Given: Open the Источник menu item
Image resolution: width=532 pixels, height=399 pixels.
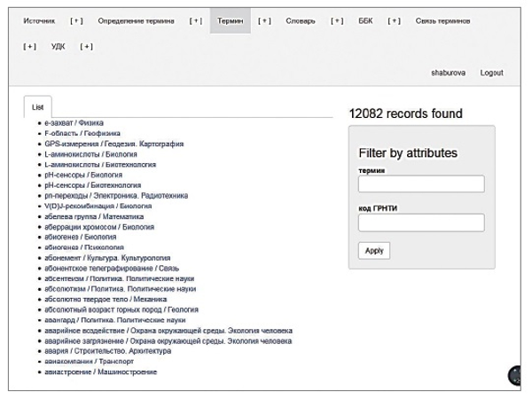Looking at the screenshot, I should [38, 20].
